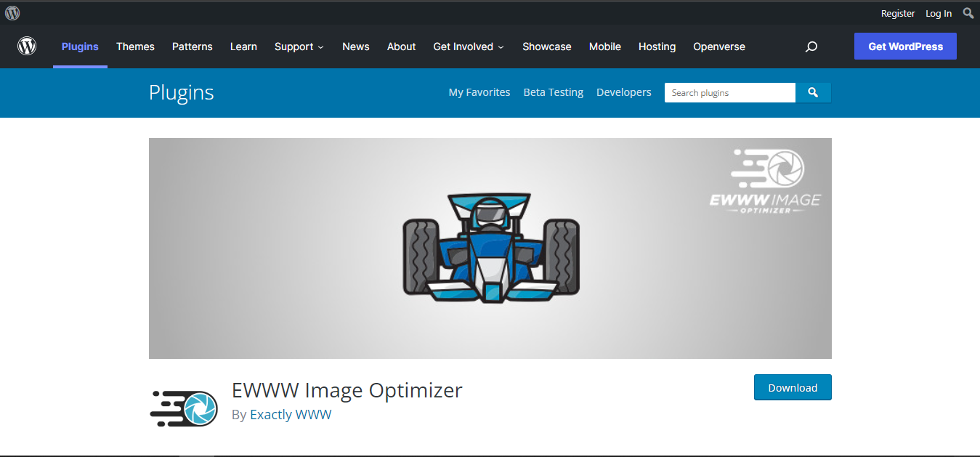Click the Log In link
The height and width of the screenshot is (457, 980).
point(939,13)
